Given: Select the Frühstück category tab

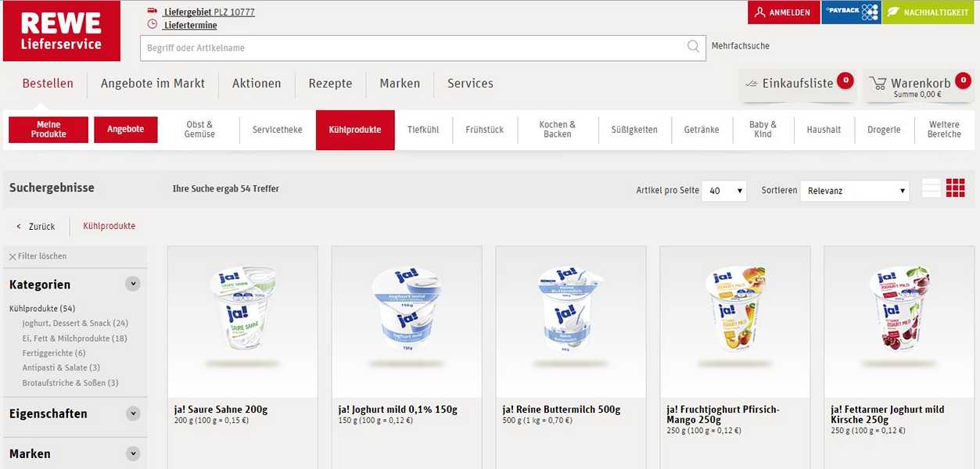Looking at the screenshot, I should pyautogui.click(x=485, y=130).
